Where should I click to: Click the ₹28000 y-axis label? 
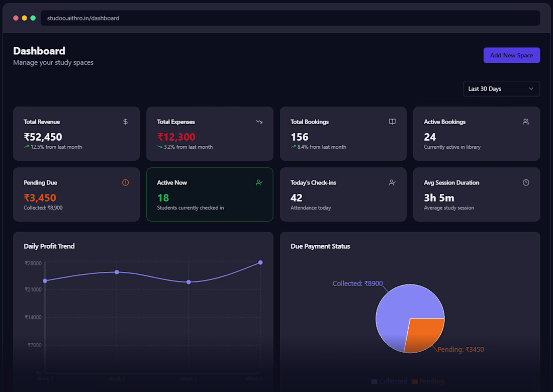[33, 263]
